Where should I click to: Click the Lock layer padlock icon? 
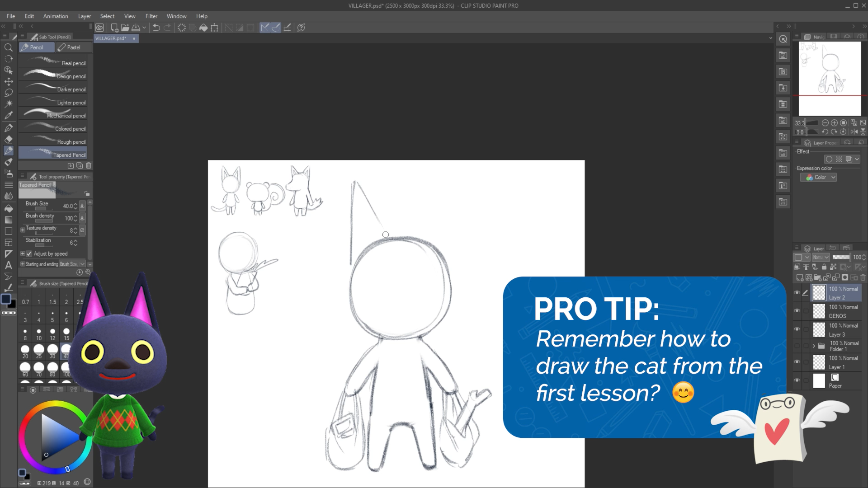(x=824, y=267)
